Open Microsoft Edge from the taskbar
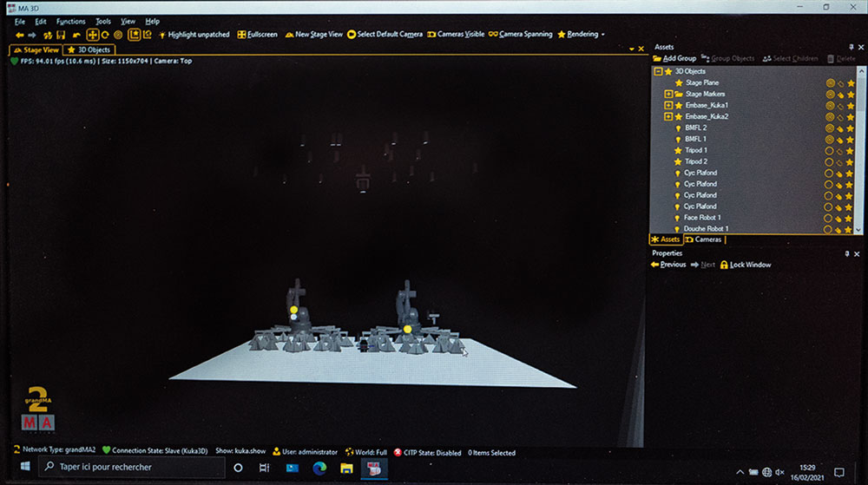Viewport: 868px width, 485px height. click(x=319, y=469)
